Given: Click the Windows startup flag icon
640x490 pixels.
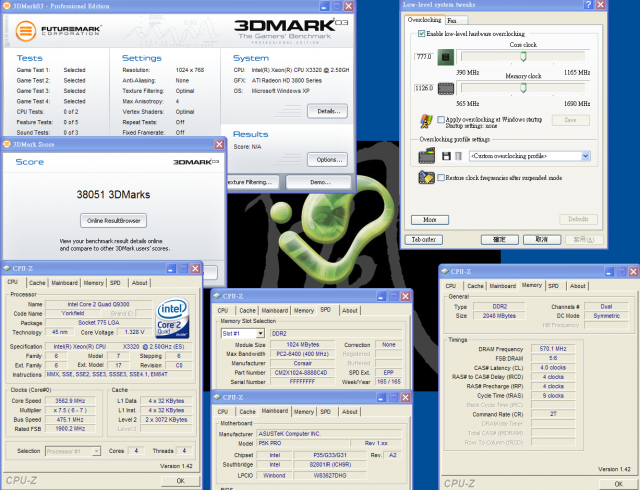Looking at the screenshot, I should [x=426, y=121].
